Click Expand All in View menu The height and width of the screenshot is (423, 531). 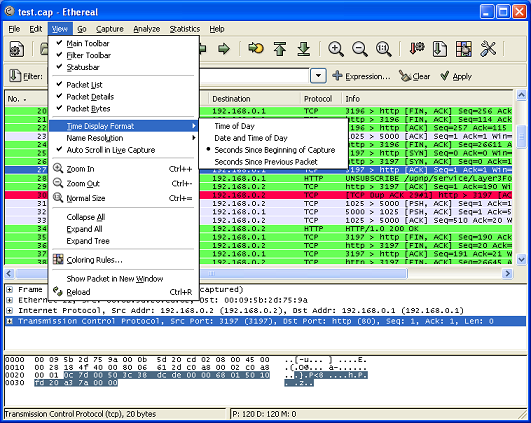[x=123, y=229]
